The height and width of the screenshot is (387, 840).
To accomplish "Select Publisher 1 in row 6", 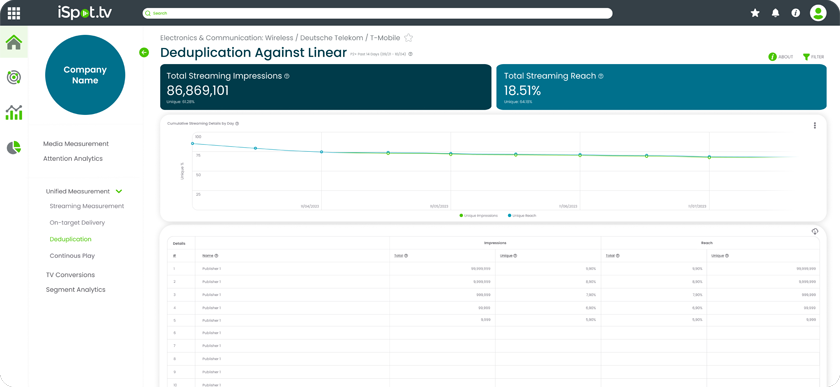I will pos(211,333).
